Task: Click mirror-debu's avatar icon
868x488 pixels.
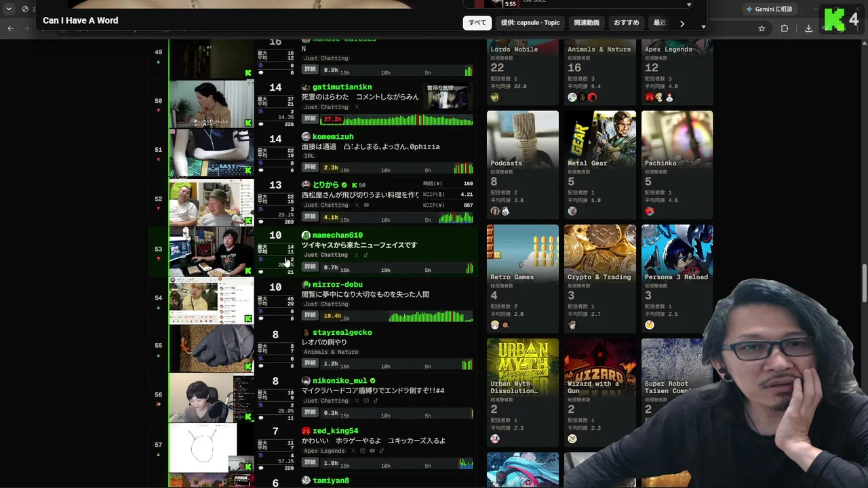Action: coord(306,285)
